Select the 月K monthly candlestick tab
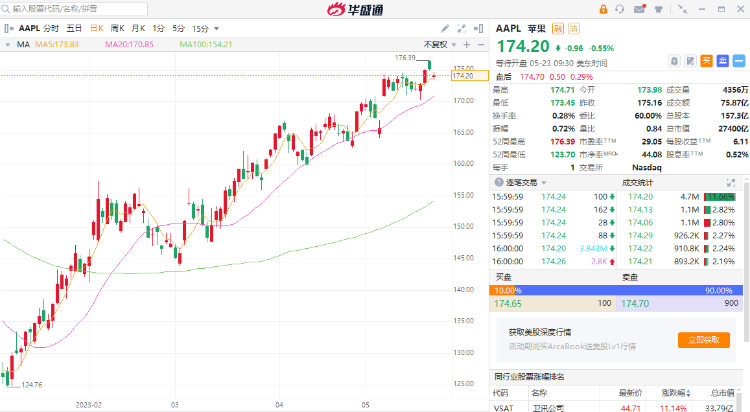The image size is (750, 412). [x=138, y=29]
